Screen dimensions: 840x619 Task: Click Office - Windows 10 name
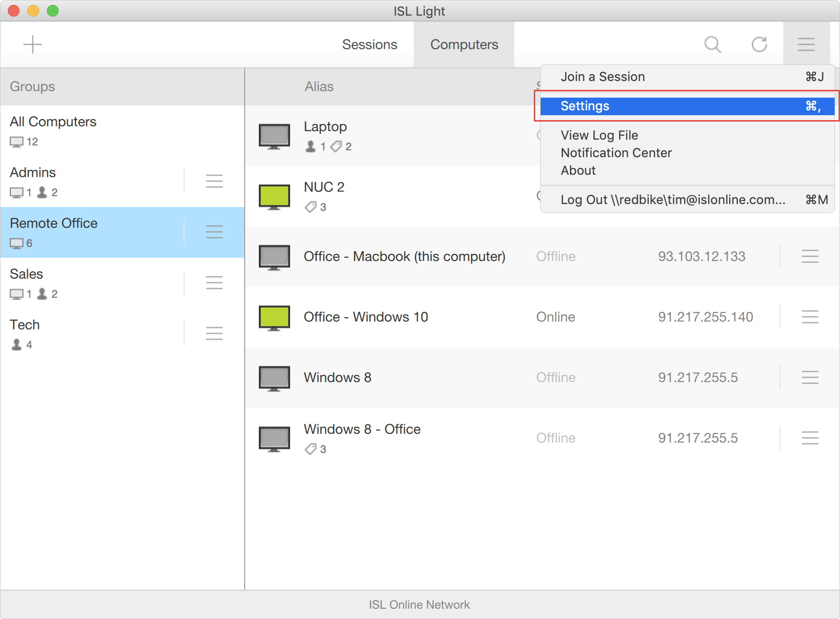(366, 317)
